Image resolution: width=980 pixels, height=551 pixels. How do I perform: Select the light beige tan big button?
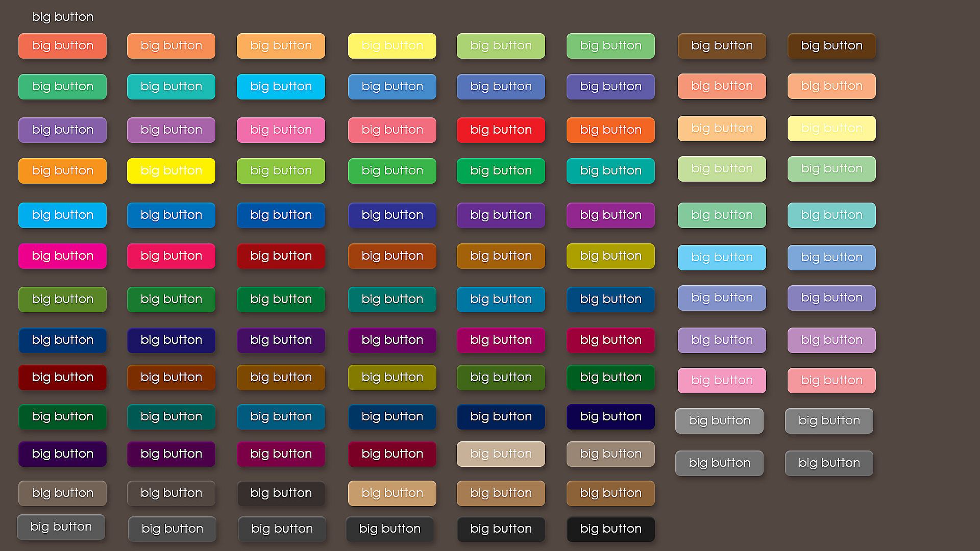tap(501, 454)
